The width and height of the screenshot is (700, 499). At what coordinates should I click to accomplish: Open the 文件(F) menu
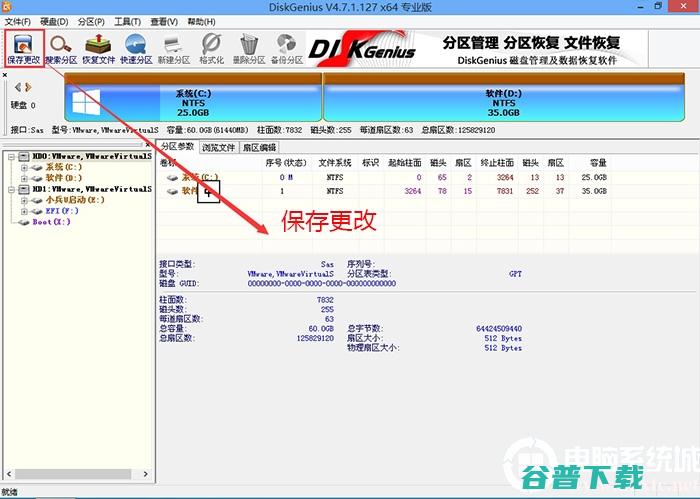[17, 21]
